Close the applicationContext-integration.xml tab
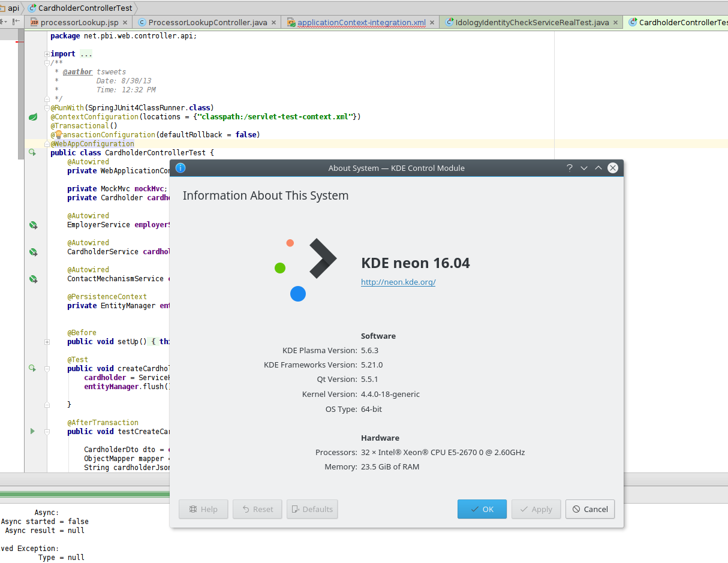This screenshot has height=563, width=728. point(432,23)
